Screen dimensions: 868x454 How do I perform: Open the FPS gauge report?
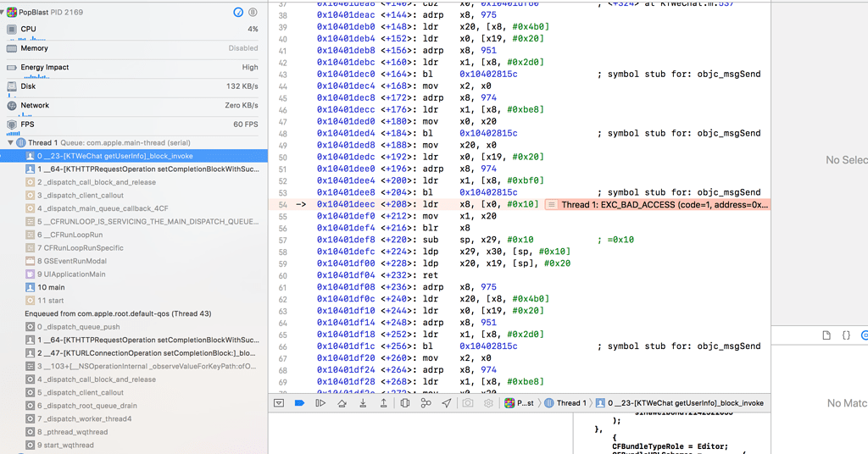[x=133, y=126]
